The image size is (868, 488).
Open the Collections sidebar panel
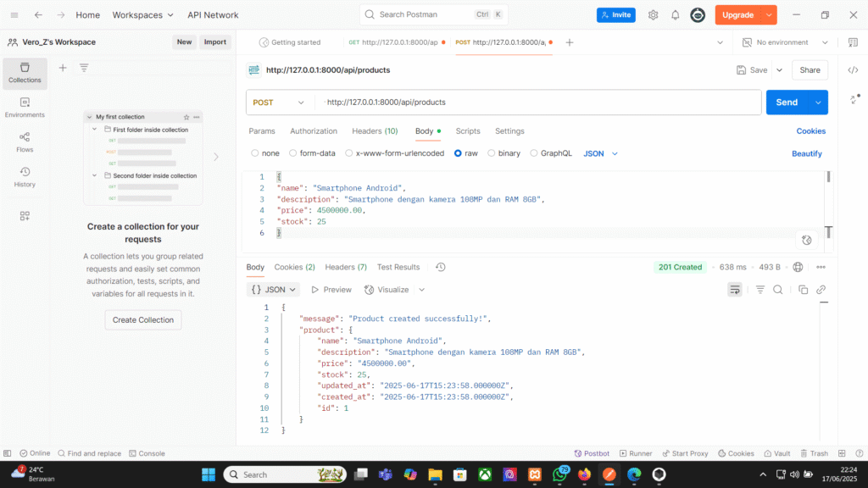[25, 73]
